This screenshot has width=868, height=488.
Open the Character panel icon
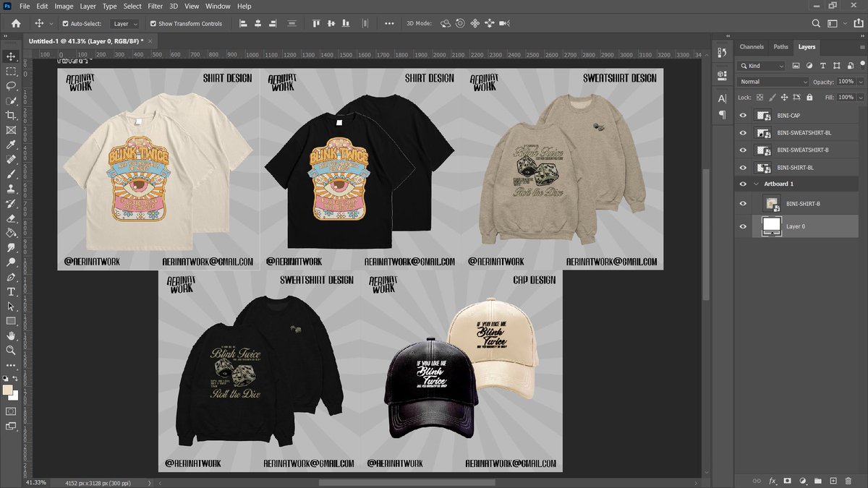[x=721, y=99]
